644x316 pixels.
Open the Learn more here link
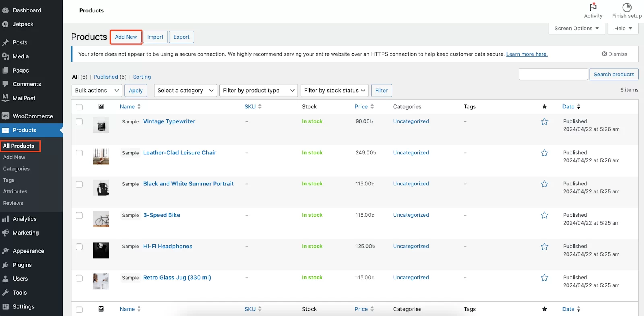tap(527, 54)
